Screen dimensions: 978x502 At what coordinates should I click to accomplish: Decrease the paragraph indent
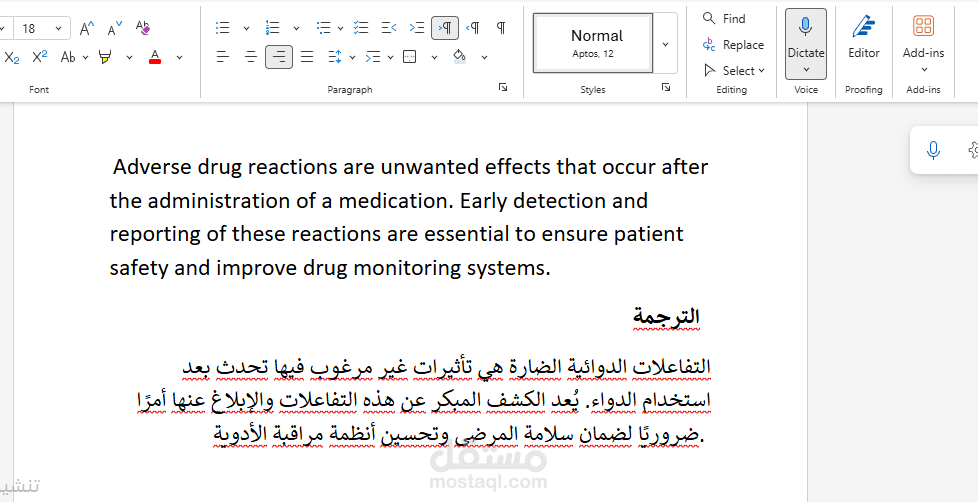[x=389, y=27]
